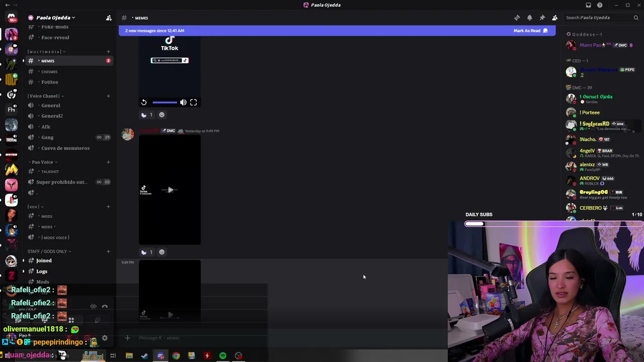Screen dimensions: 644x362
Task: Join the Gang voice channel
Action: click(x=69, y=137)
